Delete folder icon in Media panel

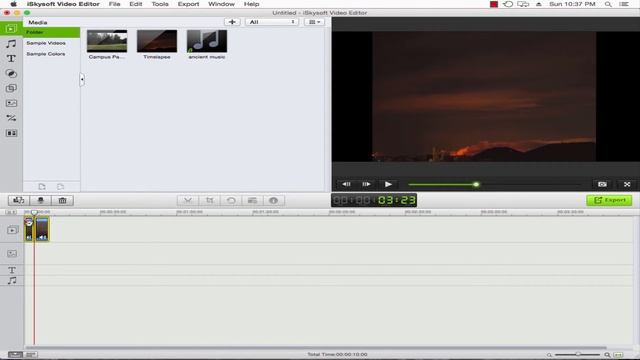(60, 187)
